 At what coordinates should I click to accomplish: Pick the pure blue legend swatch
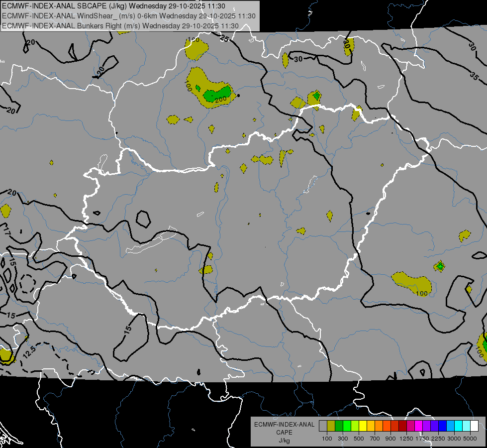click(x=443, y=426)
